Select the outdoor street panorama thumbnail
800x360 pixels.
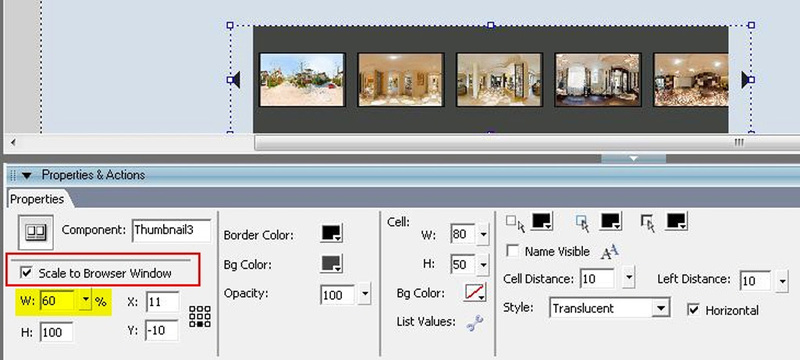coord(302,80)
